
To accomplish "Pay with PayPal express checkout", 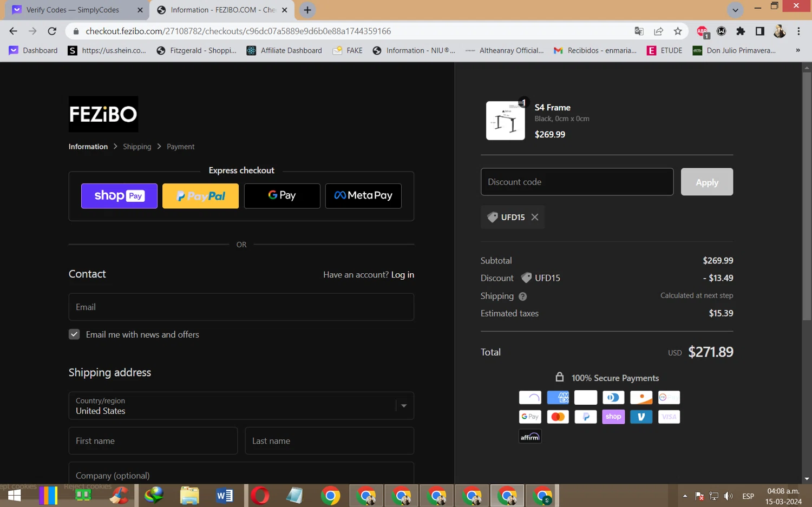I will (200, 196).
